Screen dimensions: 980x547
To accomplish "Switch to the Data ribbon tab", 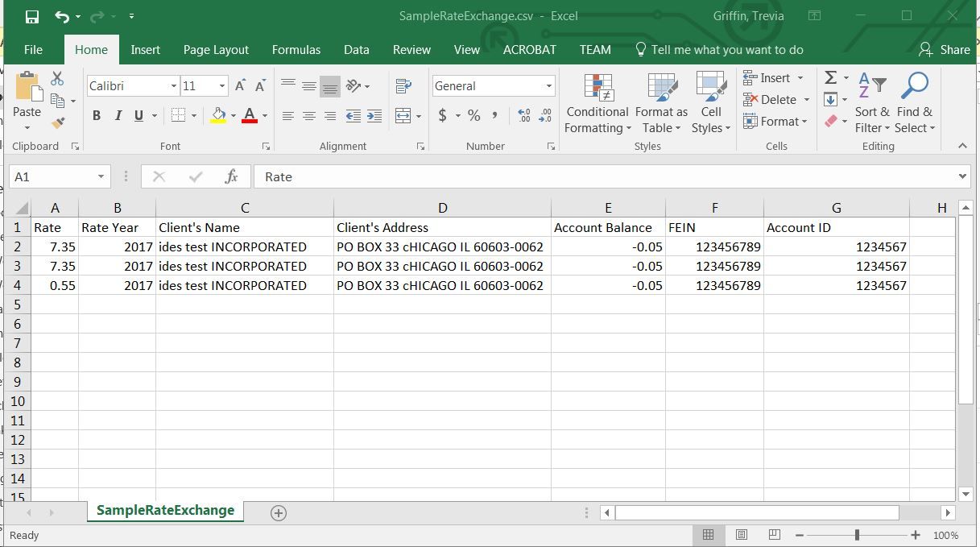I will (x=357, y=50).
